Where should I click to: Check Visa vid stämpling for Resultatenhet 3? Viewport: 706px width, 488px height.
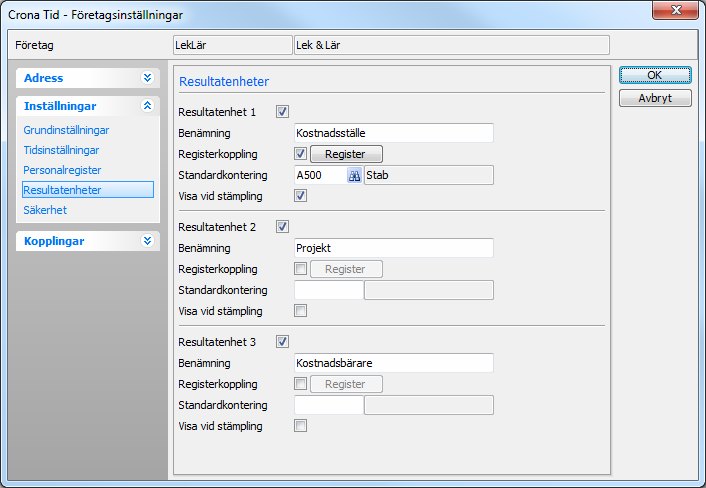(x=300, y=425)
